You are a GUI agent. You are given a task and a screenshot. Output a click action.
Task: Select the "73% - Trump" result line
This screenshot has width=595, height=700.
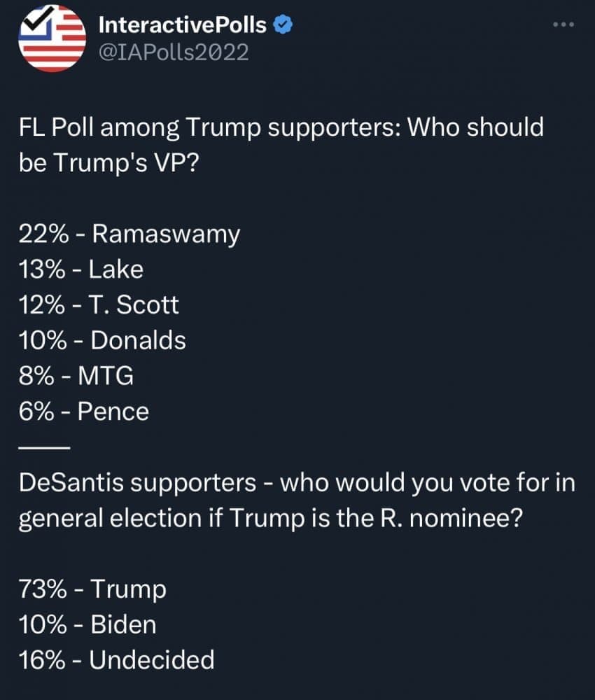(x=92, y=589)
